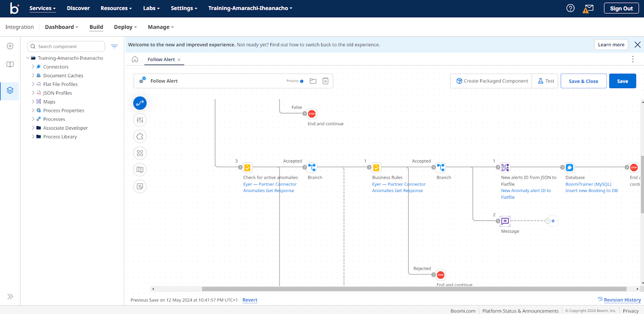Select the blue path shape palette icon
Viewport: 644px width, 314px height.
(140, 103)
